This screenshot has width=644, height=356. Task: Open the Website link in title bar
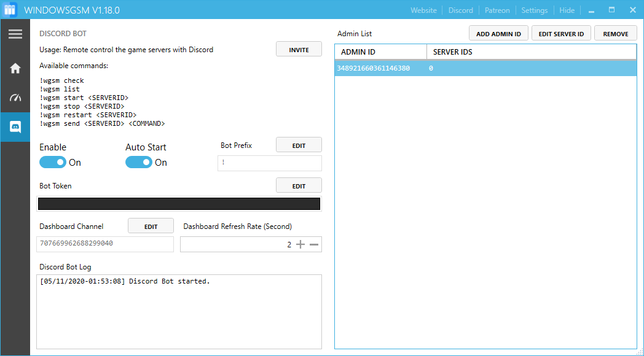tap(423, 10)
